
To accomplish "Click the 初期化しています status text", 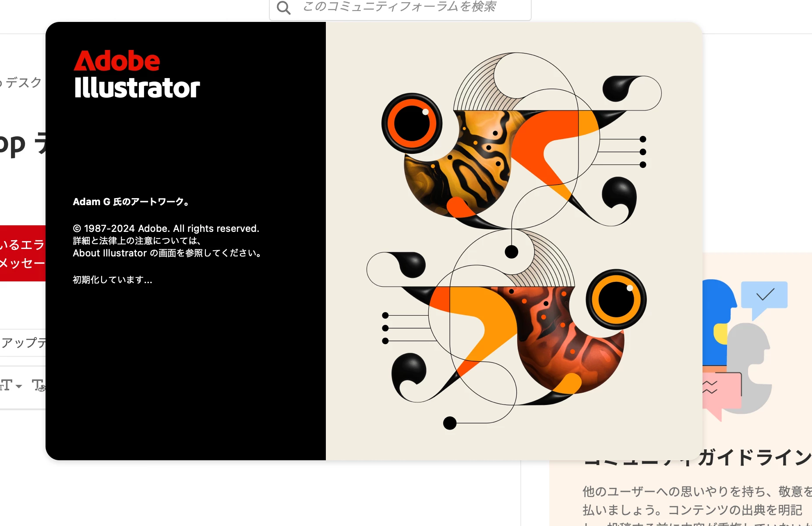I will (x=113, y=280).
